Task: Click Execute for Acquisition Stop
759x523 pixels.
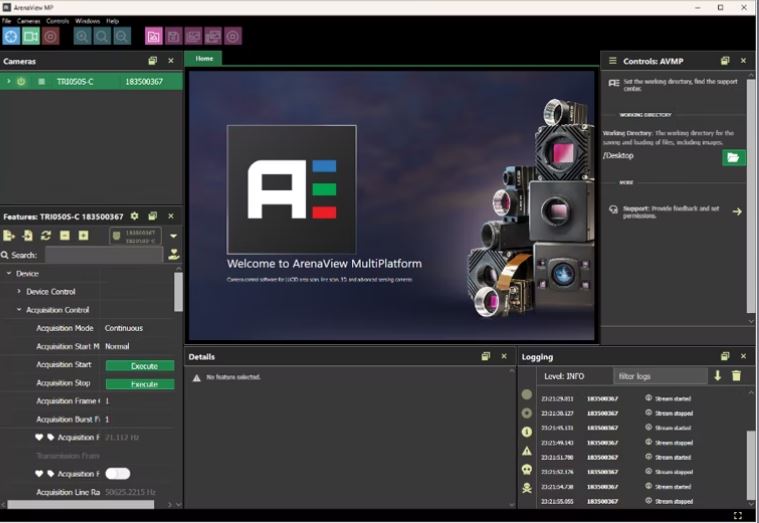Action: (140, 383)
